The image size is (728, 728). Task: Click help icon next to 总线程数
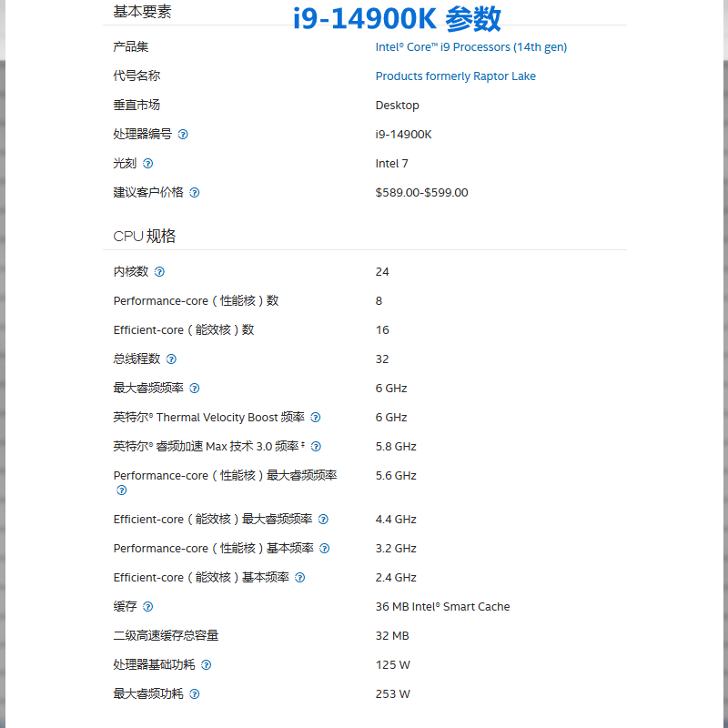pyautogui.click(x=171, y=359)
